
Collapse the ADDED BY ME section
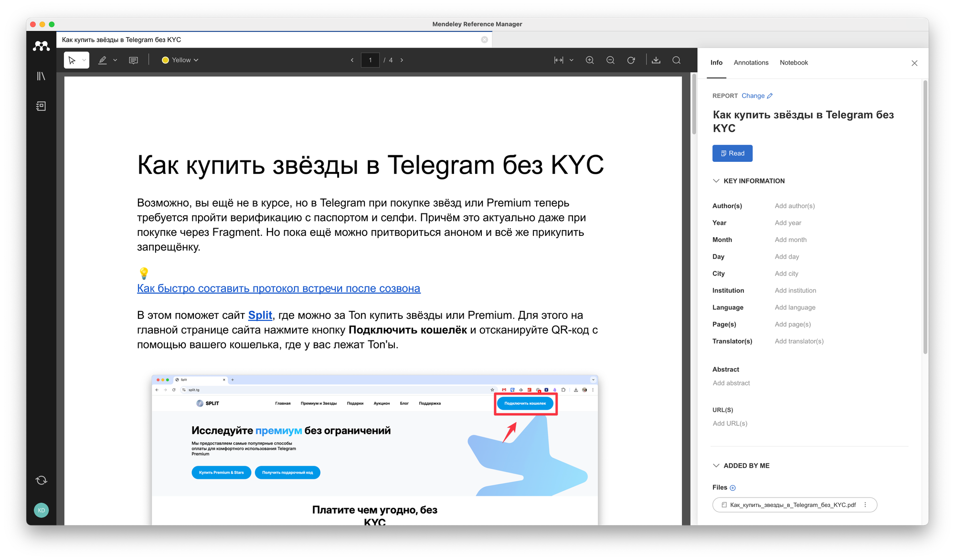[x=716, y=465]
